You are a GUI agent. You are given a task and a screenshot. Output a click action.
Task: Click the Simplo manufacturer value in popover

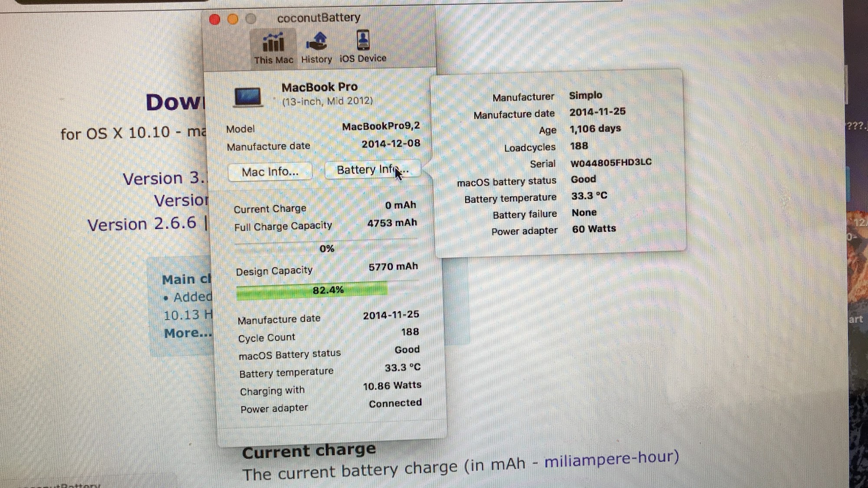click(x=585, y=95)
